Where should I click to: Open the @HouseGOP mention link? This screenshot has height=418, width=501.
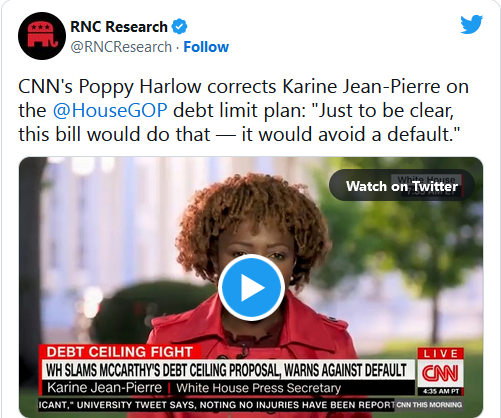[110, 110]
